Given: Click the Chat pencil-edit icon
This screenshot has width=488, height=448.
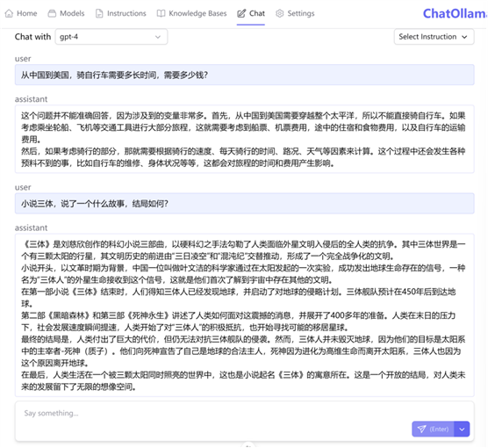Looking at the screenshot, I should pos(241,13).
